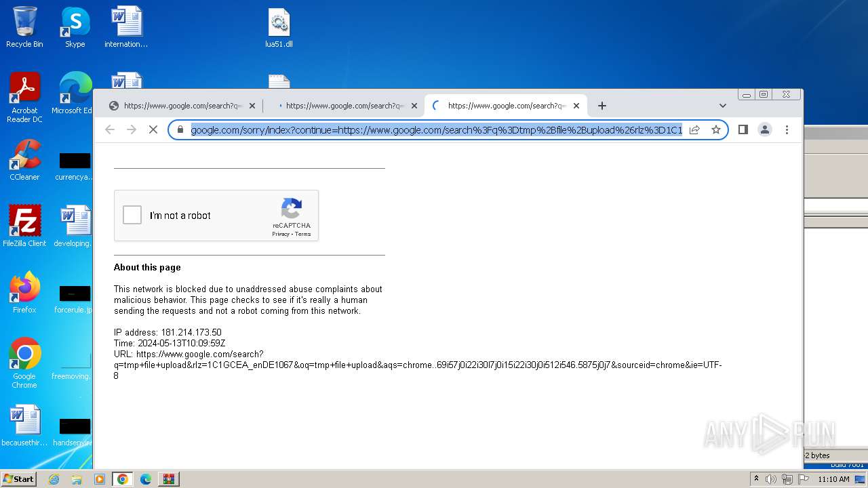Launch Skype from the desktop
Viewport: 868px width, 488px height.
[75, 27]
